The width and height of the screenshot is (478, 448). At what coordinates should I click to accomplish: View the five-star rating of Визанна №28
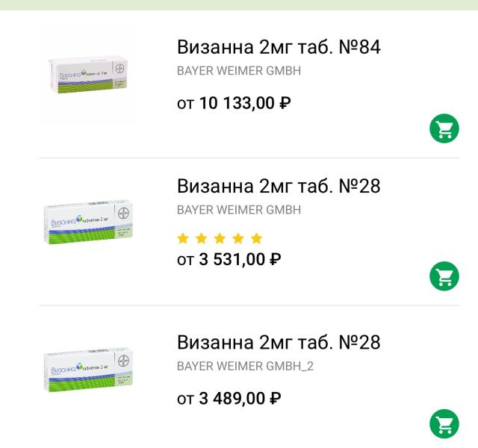tap(220, 238)
